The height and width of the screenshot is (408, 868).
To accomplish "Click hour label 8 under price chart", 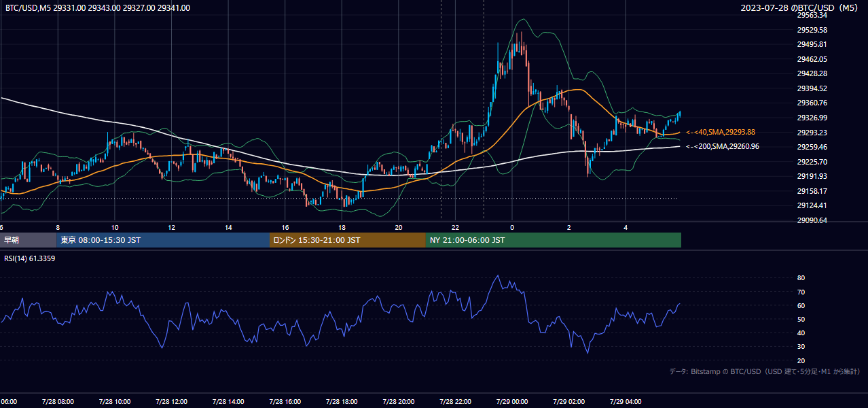I will [58, 228].
